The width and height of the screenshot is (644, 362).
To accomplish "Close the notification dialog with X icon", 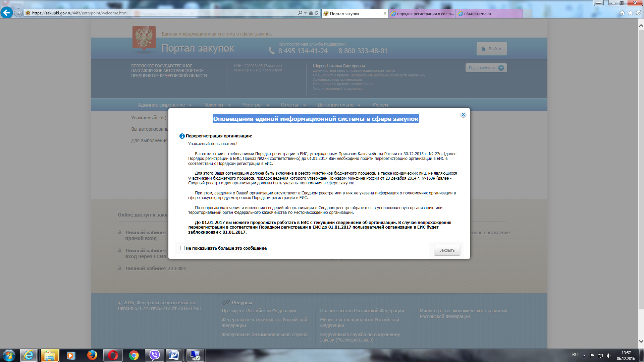I will pyautogui.click(x=463, y=115).
